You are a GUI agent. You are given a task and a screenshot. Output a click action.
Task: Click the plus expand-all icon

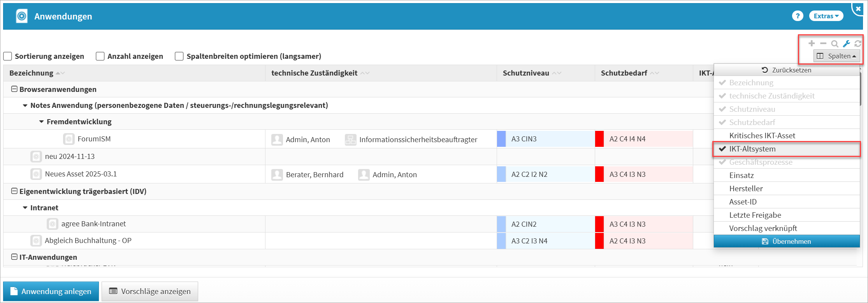pos(812,44)
